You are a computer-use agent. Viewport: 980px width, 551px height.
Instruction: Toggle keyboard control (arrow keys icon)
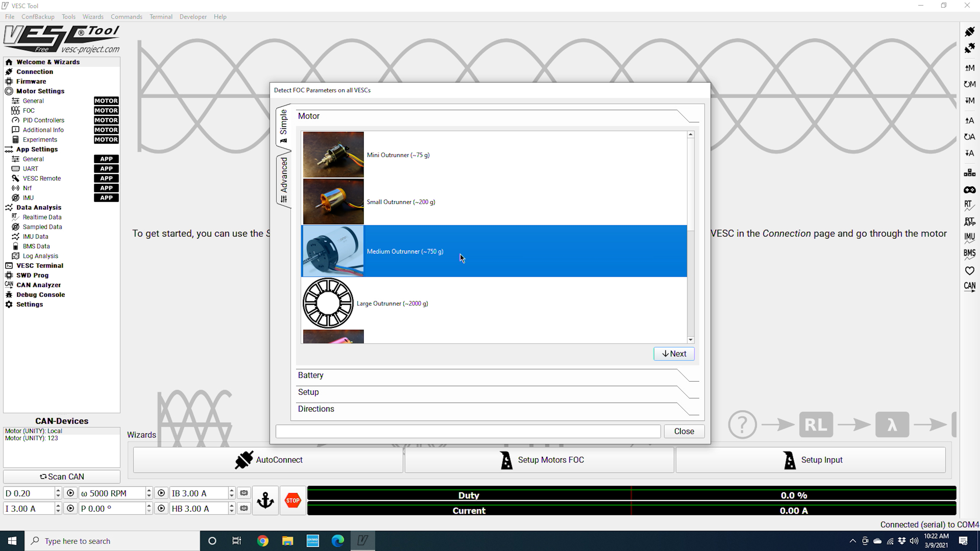click(969, 173)
